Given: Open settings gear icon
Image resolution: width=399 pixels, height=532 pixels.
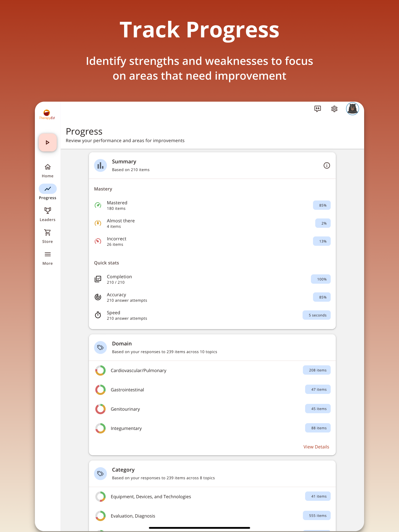Looking at the screenshot, I should 334,109.
